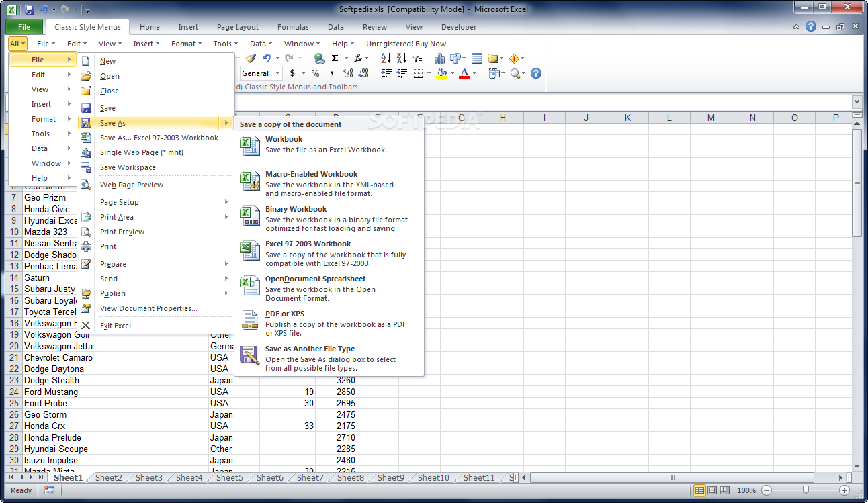Open the Page Layout ribbon tab
The width and height of the screenshot is (868, 503).
coord(238,27)
